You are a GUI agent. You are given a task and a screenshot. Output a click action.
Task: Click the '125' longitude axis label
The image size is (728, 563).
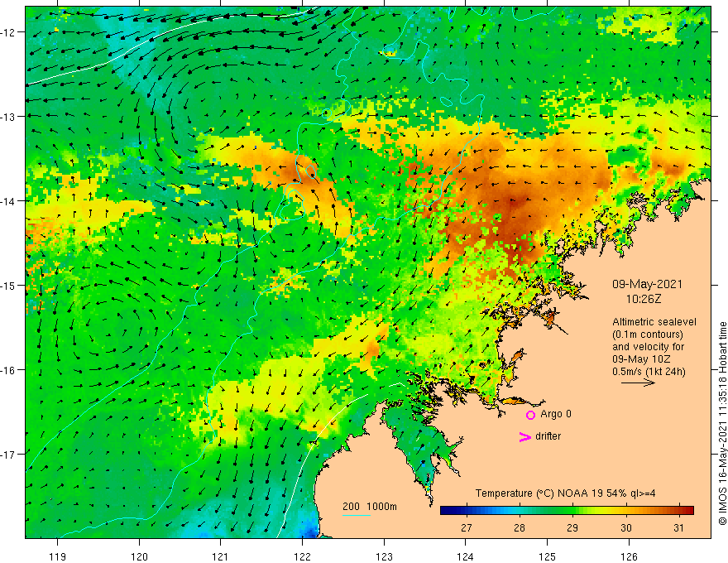point(548,556)
